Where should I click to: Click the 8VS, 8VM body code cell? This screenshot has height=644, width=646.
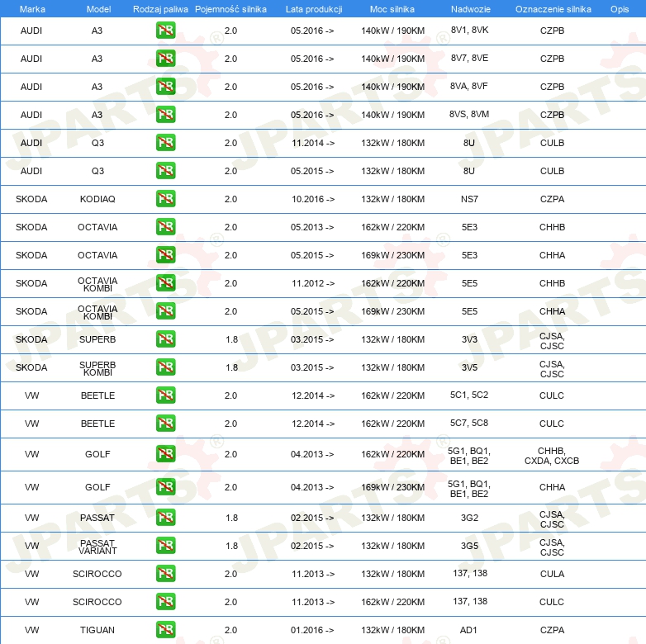[469, 114]
